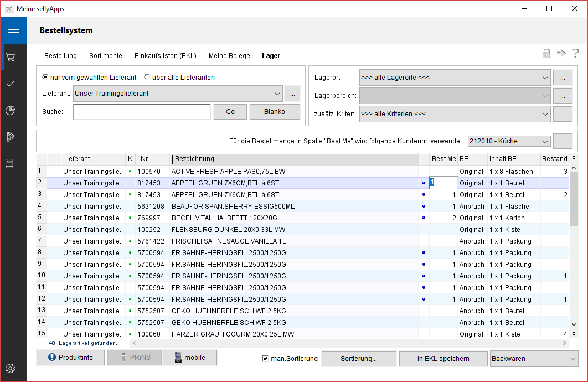The height and width of the screenshot is (382, 588).
Task: Open the hamburger menu in the sidebar
Action: [13, 30]
